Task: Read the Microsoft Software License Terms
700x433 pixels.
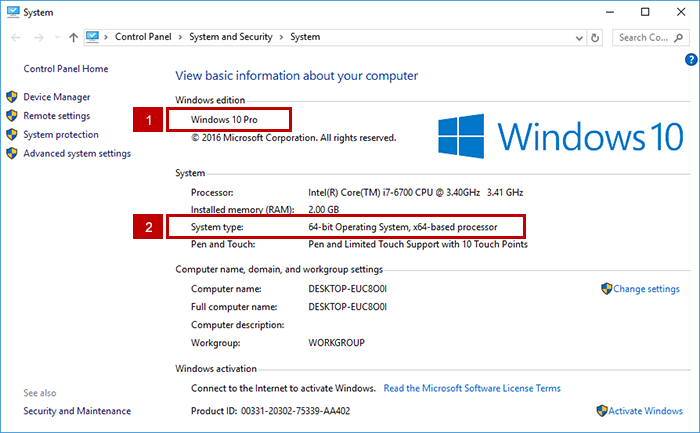Action: [472, 388]
